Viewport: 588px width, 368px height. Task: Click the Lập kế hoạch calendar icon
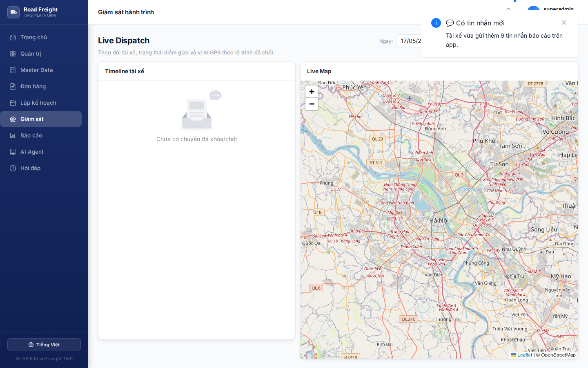(x=13, y=103)
